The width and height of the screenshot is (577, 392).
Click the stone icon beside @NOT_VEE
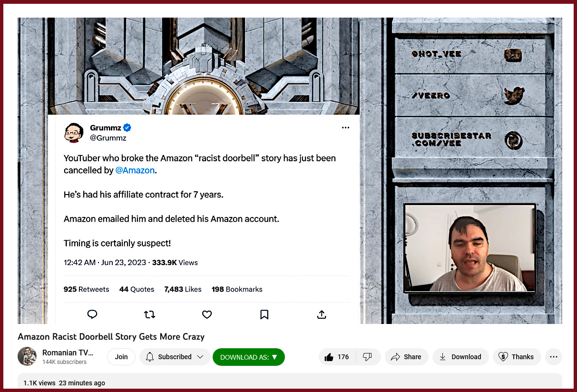(x=513, y=54)
